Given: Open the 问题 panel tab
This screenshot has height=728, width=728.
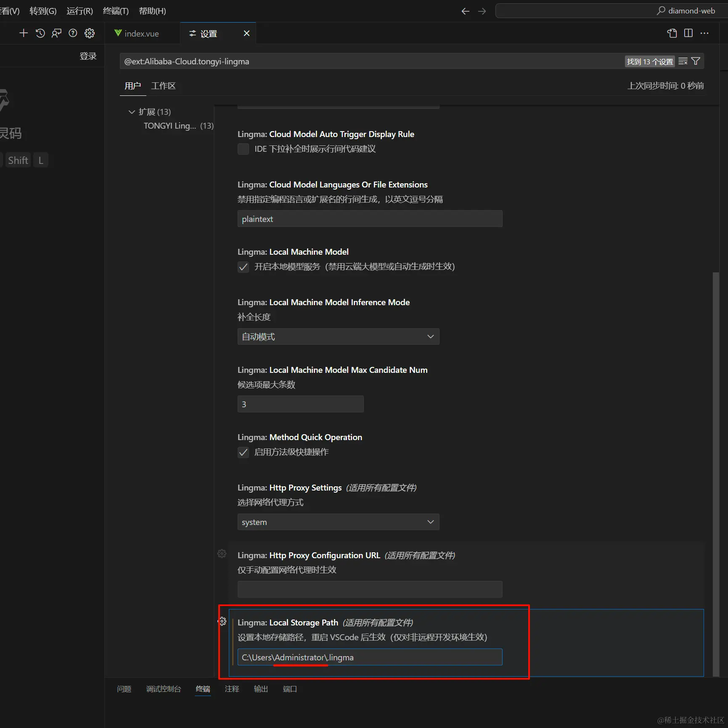Looking at the screenshot, I should tap(124, 689).
